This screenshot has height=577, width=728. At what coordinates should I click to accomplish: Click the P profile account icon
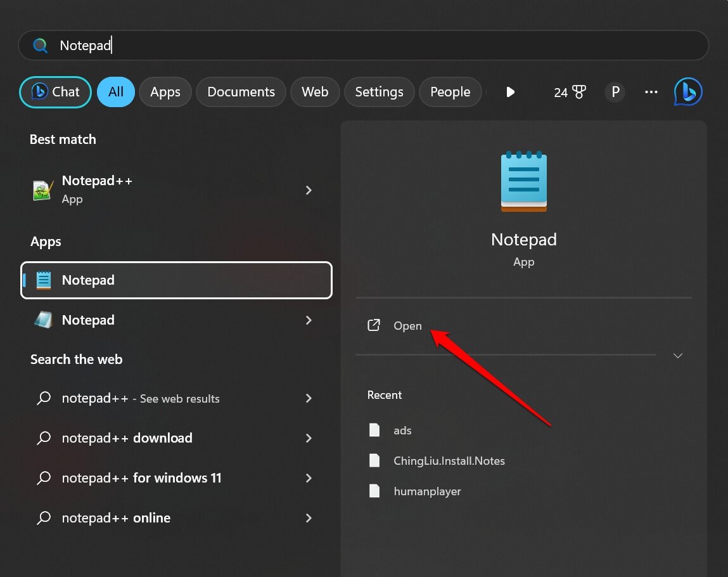click(x=614, y=91)
